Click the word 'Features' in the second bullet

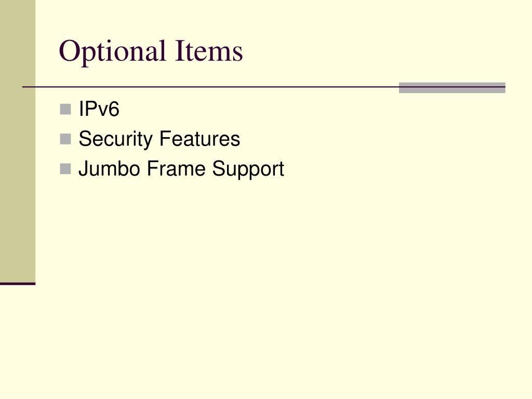click(x=200, y=138)
